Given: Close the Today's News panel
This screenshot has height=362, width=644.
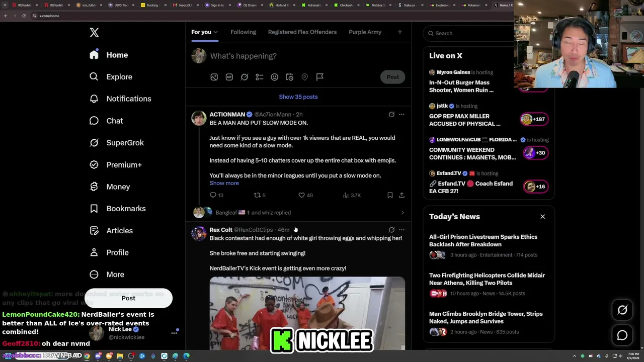Looking at the screenshot, I should [542, 217].
